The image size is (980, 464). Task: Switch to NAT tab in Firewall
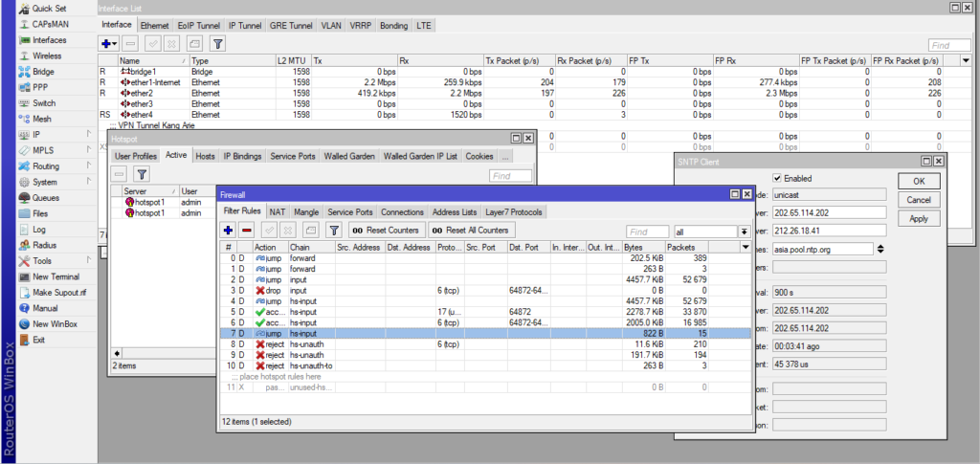pyautogui.click(x=278, y=211)
